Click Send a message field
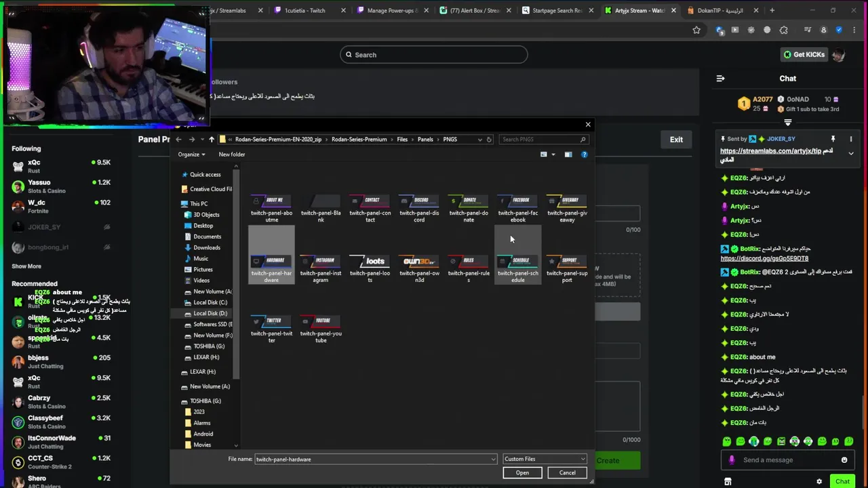 (x=787, y=460)
